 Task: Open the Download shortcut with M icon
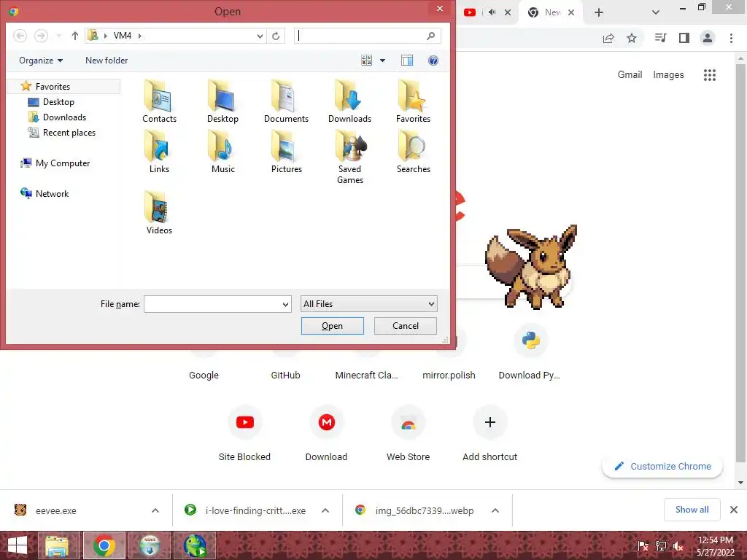point(326,432)
